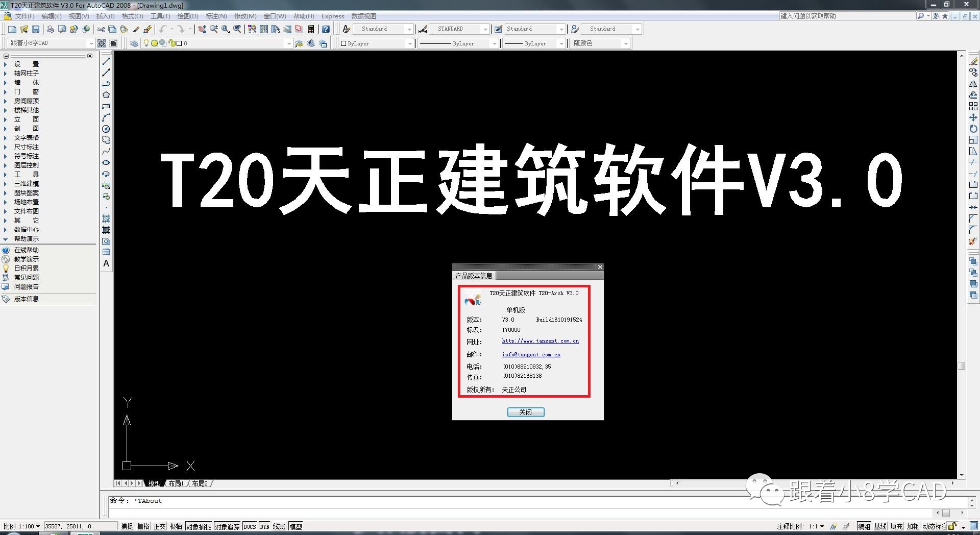
Task: Toggle 对象追踪 object tracking
Action: (x=227, y=526)
